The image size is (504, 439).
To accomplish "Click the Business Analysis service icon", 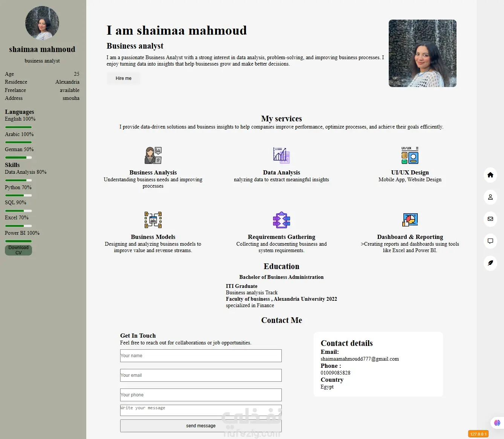I will [153, 155].
